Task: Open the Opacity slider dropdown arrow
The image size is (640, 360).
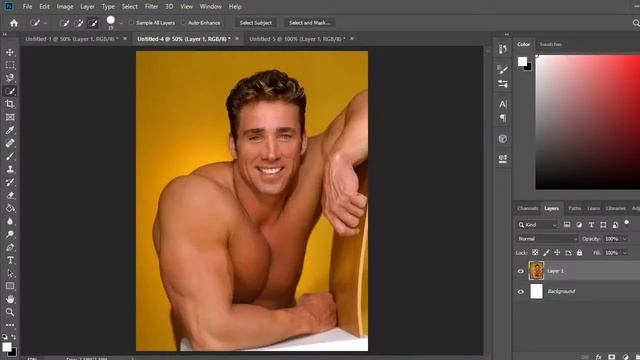Action: 624,239
